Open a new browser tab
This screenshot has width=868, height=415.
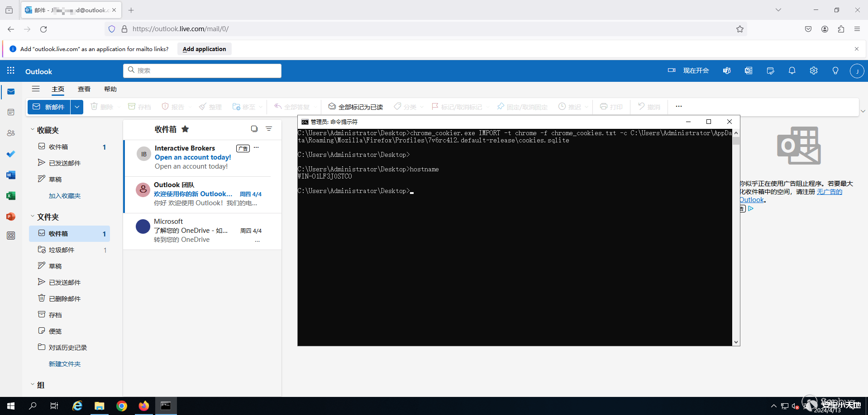coord(131,10)
